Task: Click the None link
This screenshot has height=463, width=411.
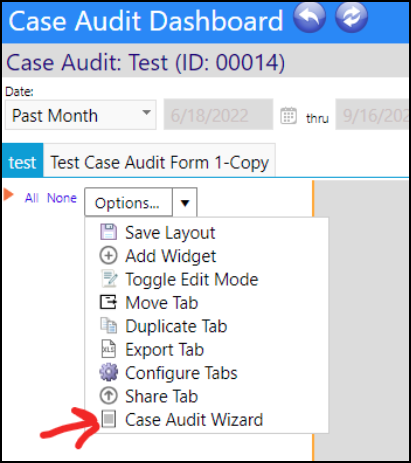Action: (x=62, y=198)
